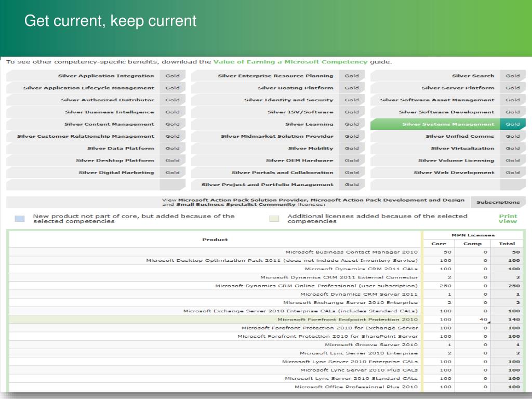Click Microsoft Dynamics CRM Online Professional product
The width and height of the screenshot is (532, 399).
tap(316, 286)
